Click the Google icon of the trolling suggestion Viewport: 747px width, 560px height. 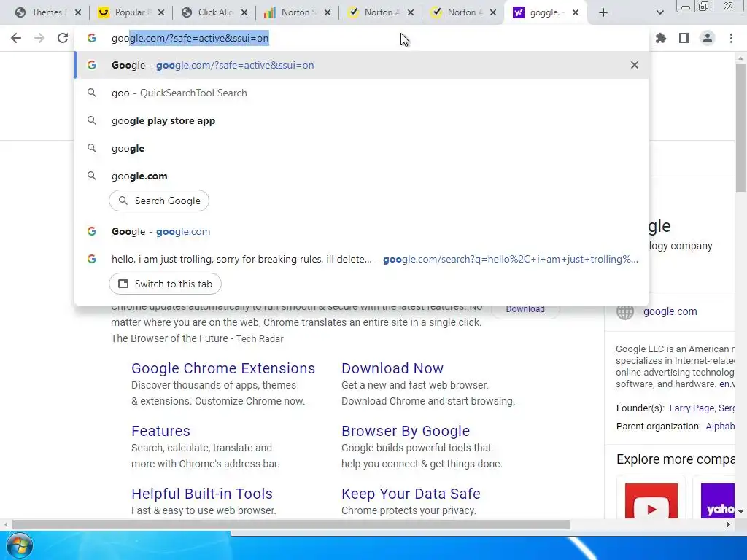[x=92, y=259]
